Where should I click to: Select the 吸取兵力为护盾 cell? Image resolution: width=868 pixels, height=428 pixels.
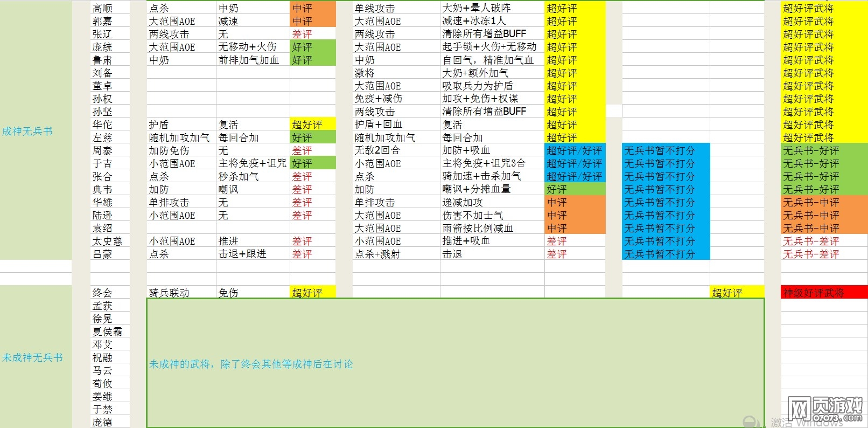(x=492, y=86)
